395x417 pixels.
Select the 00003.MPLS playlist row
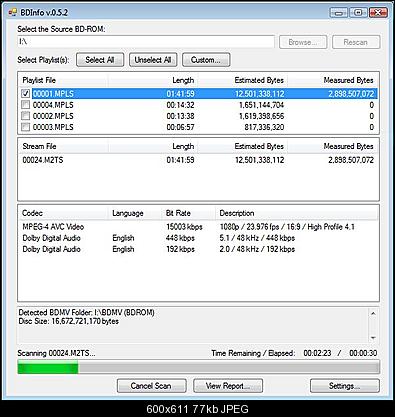[198, 127]
